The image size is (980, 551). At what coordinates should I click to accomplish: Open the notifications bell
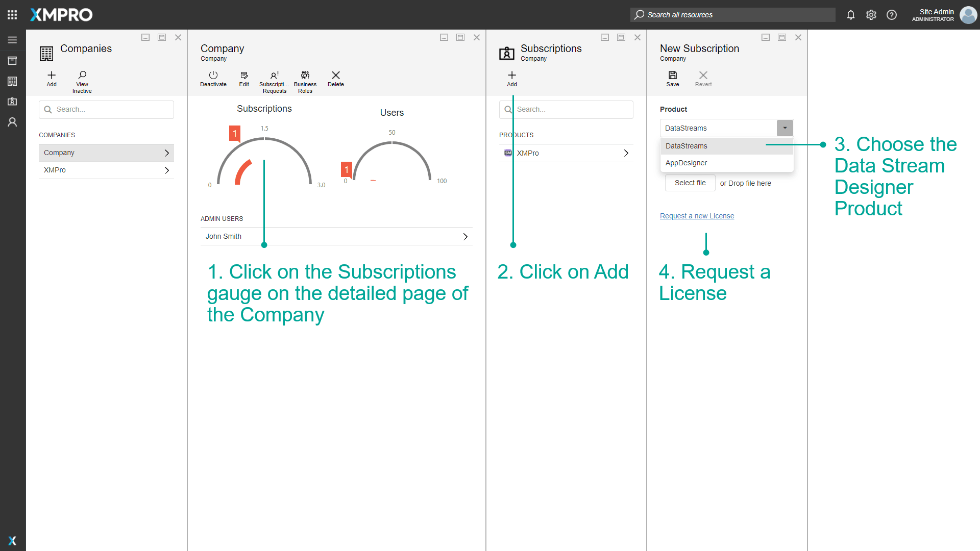tap(850, 15)
